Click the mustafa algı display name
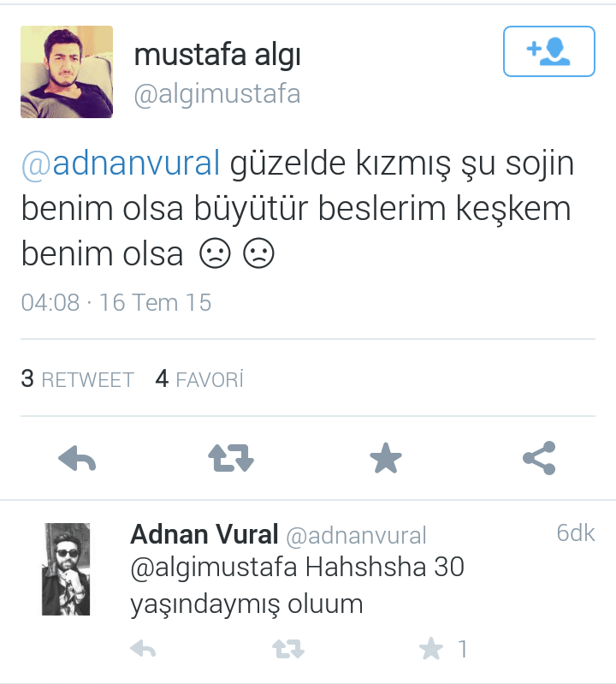 pyautogui.click(x=217, y=55)
